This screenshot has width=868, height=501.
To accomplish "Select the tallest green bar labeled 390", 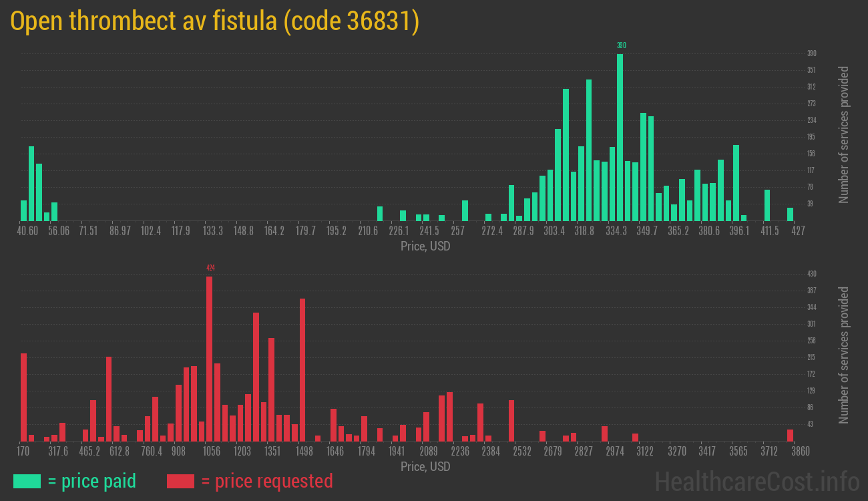I will (x=620, y=137).
